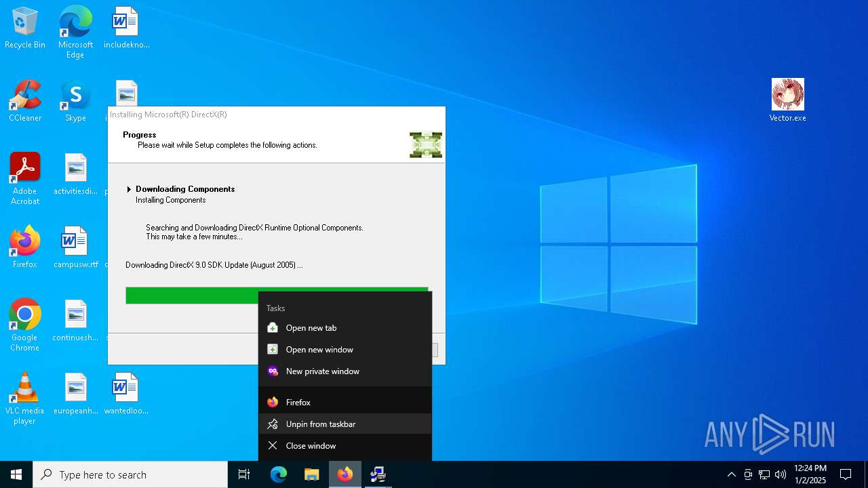The image size is (868, 488).
Task: Select Firefox entry in jump list
Action: 345,403
